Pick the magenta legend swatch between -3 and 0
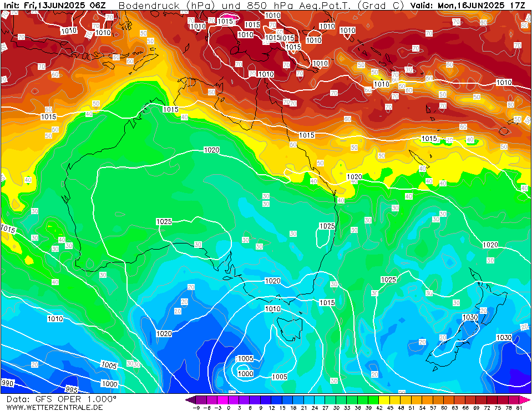 point(223,399)
